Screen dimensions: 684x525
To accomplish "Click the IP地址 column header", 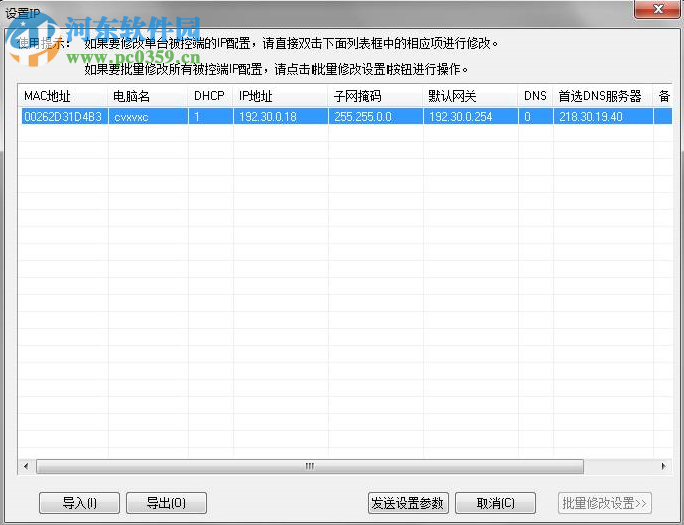I will coord(280,96).
